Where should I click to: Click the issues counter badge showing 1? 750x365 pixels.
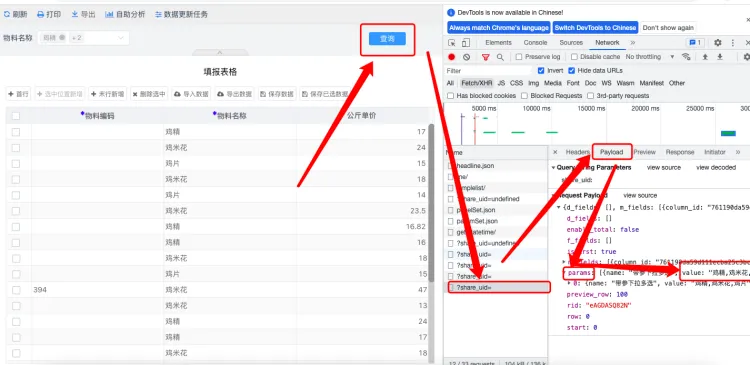click(695, 43)
